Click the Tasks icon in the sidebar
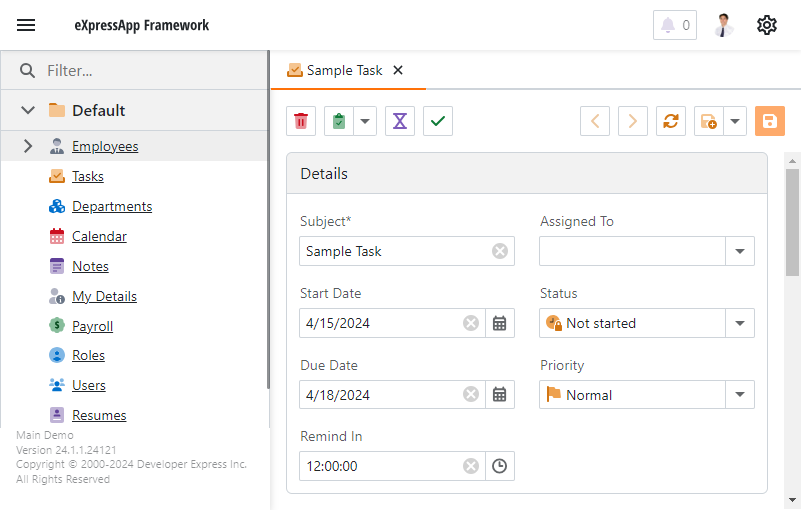Viewport: 801px width, 510px height. tap(57, 176)
